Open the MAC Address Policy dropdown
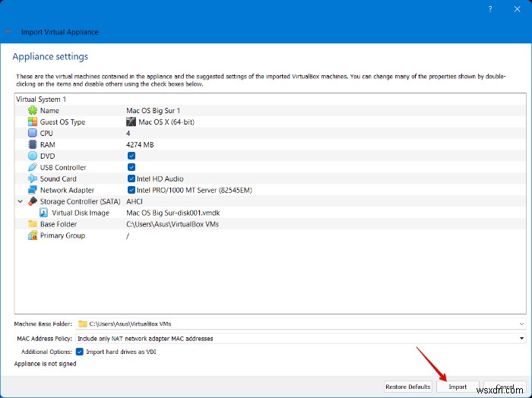532x398 pixels. (x=521, y=338)
